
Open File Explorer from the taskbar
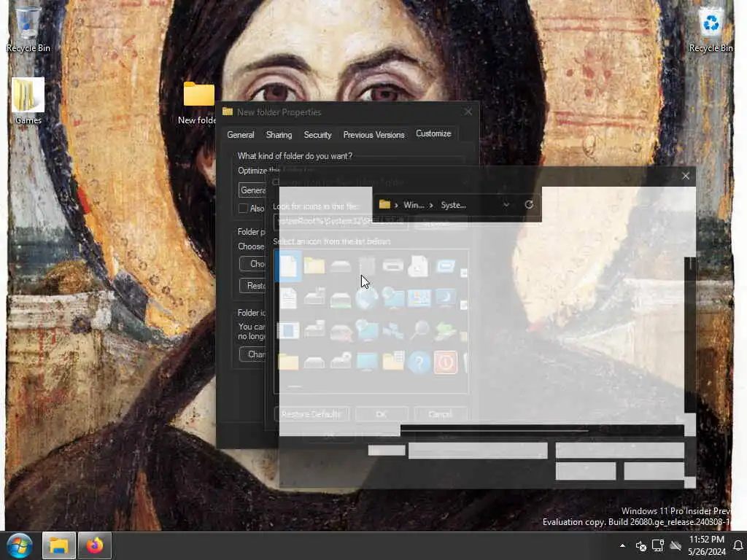pos(59,545)
